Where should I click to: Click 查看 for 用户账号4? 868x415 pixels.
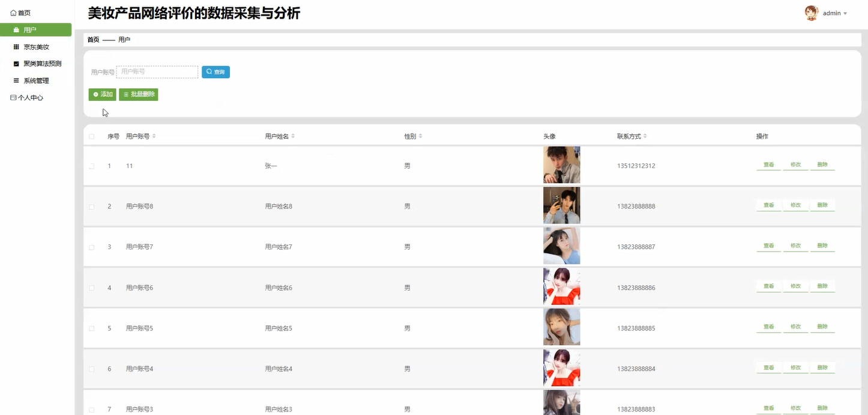click(x=768, y=368)
